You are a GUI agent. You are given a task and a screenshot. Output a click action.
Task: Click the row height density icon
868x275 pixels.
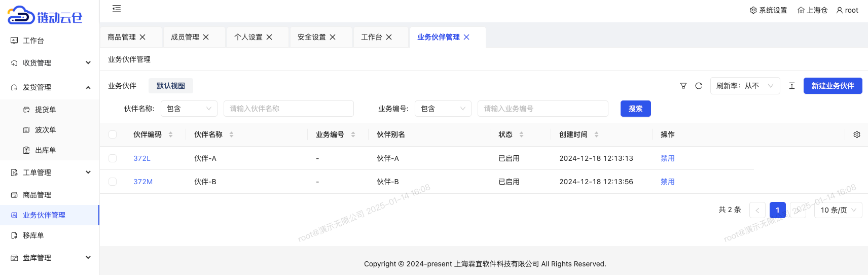[792, 86]
